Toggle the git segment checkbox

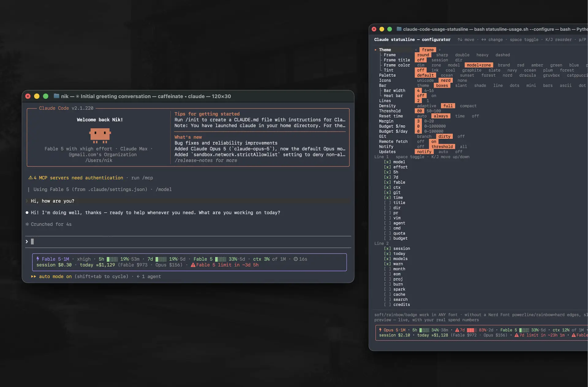tap(387, 193)
